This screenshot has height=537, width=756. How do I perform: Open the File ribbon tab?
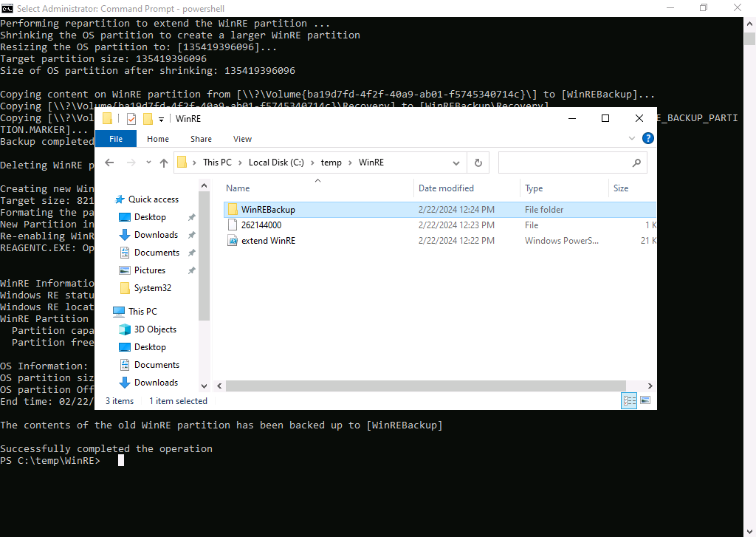[116, 139]
